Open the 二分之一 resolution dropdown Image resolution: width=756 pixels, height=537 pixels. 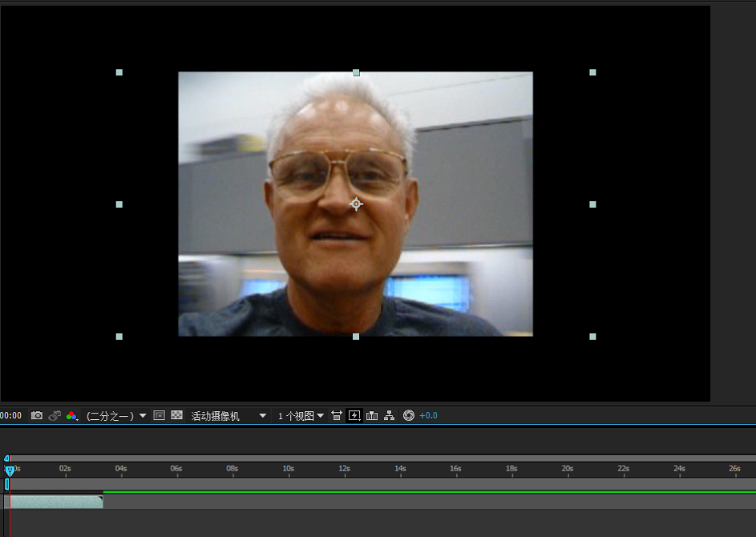[116, 416]
